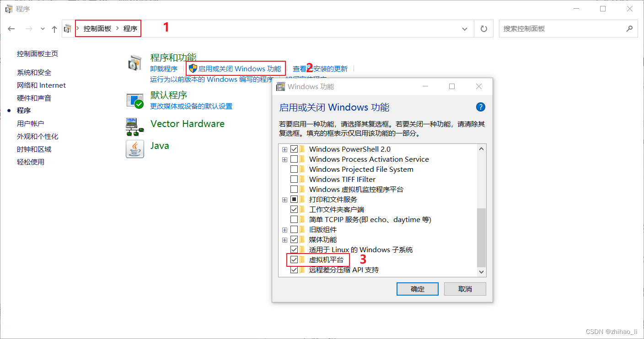This screenshot has width=644, height=339.
Task: Click the Forward navigation arrow
Action: pos(29,29)
